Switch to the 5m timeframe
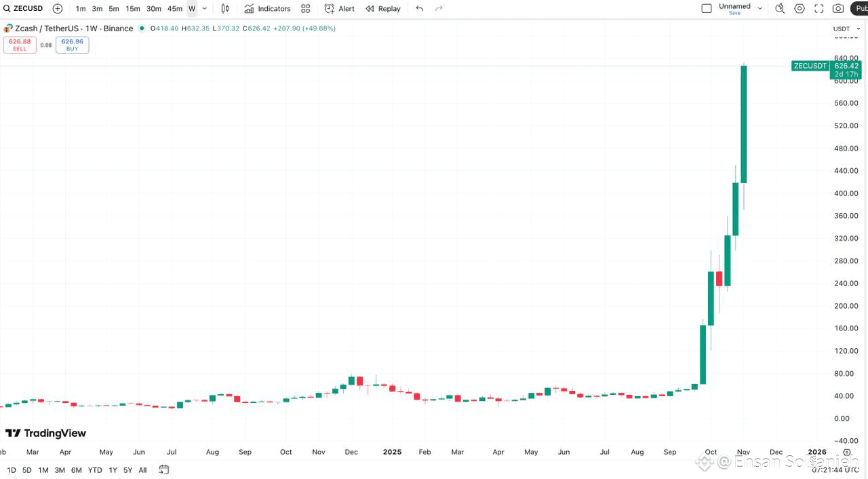This screenshot has height=479, width=868. (114, 9)
